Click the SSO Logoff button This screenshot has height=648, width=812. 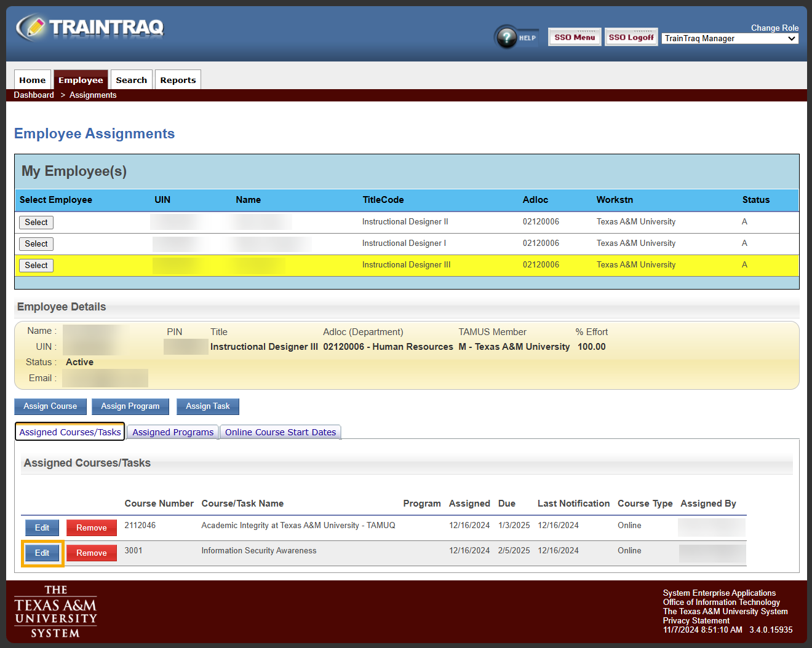coord(631,36)
